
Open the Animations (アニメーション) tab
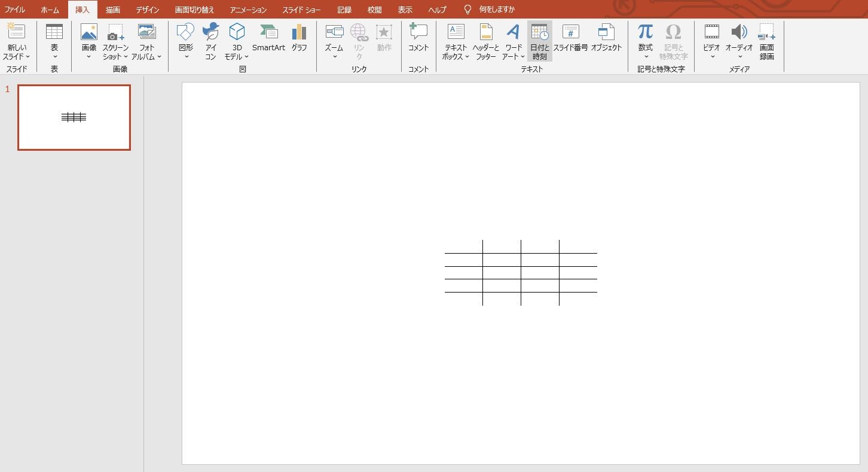click(x=248, y=10)
